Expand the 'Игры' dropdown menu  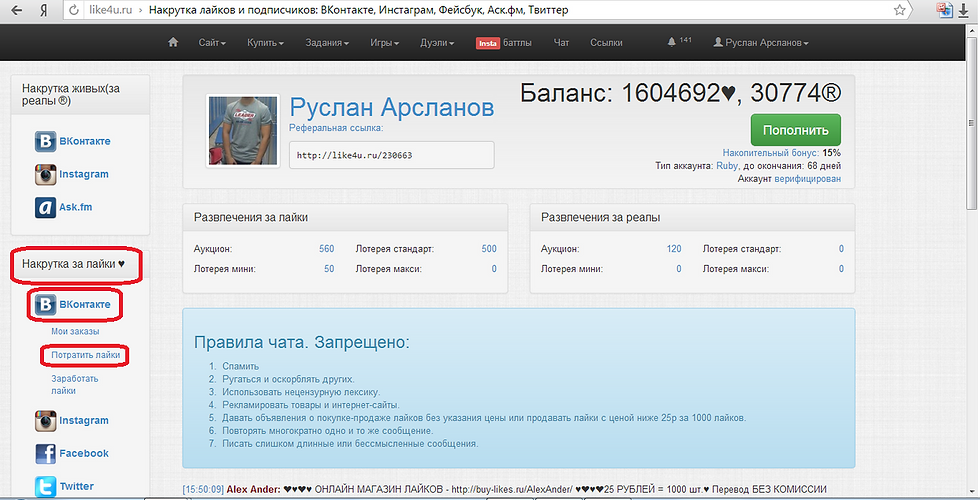[x=384, y=42]
